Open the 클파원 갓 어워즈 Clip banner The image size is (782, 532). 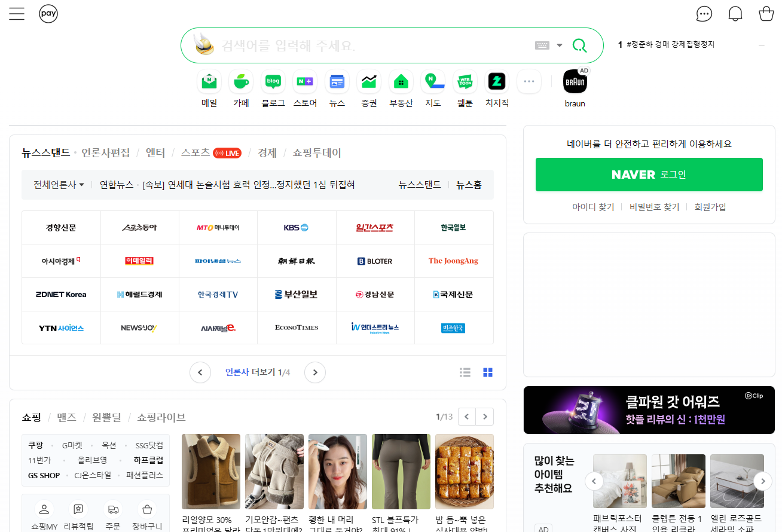click(649, 410)
